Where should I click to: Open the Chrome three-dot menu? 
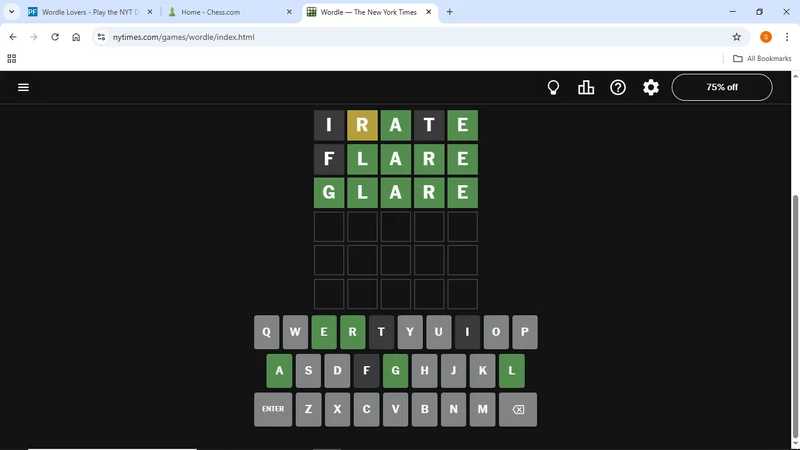click(787, 37)
